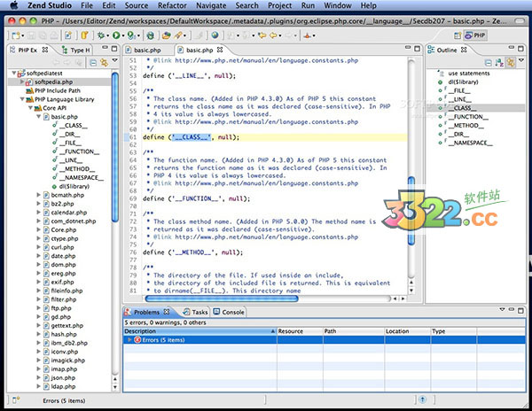Click the editor horizontal scrollbar thumb
532x411 pixels.
pyautogui.click(x=222, y=299)
